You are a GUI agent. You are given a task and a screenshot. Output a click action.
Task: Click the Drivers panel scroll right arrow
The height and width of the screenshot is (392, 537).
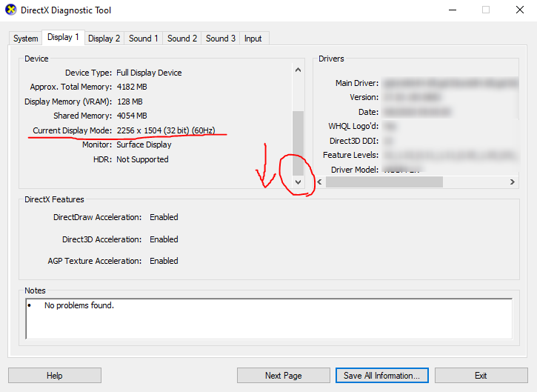tap(513, 182)
